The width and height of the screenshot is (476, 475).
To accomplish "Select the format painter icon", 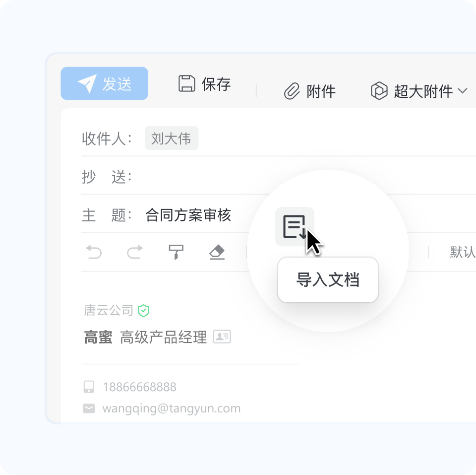I will pos(176,252).
